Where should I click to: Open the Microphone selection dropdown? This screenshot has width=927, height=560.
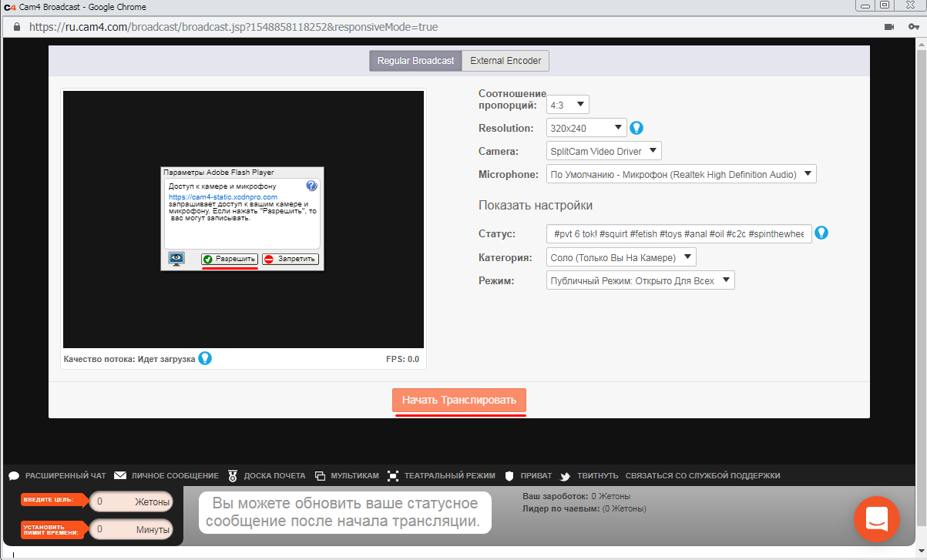680,174
